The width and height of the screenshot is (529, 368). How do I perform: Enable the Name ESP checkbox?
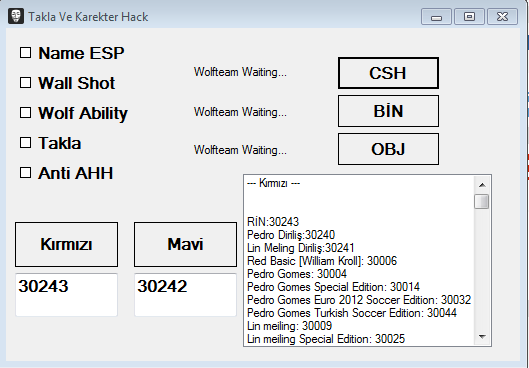26,53
